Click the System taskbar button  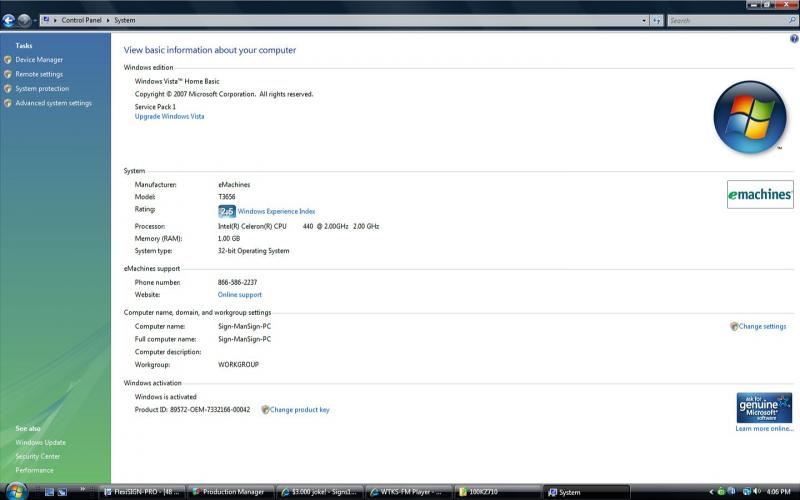586,492
